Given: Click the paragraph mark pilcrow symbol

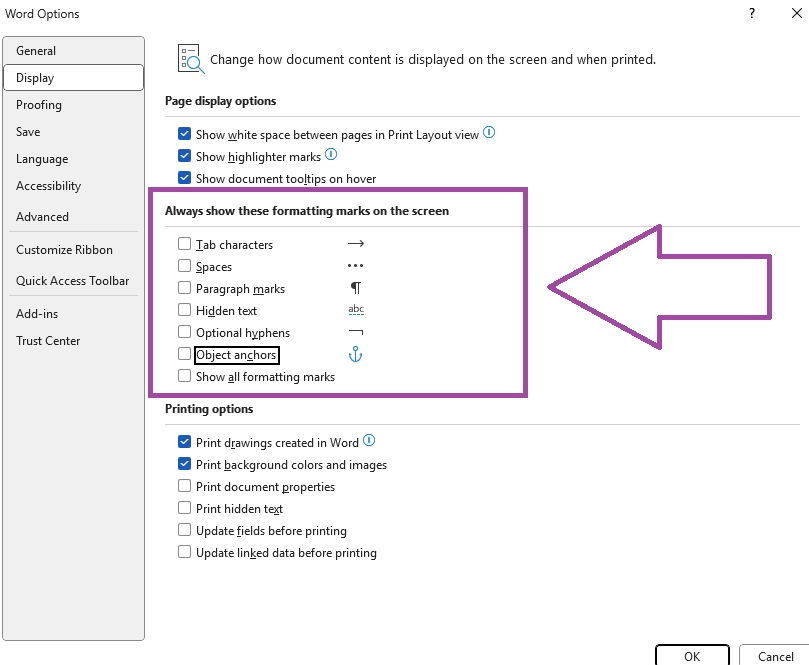Looking at the screenshot, I should coord(356,287).
